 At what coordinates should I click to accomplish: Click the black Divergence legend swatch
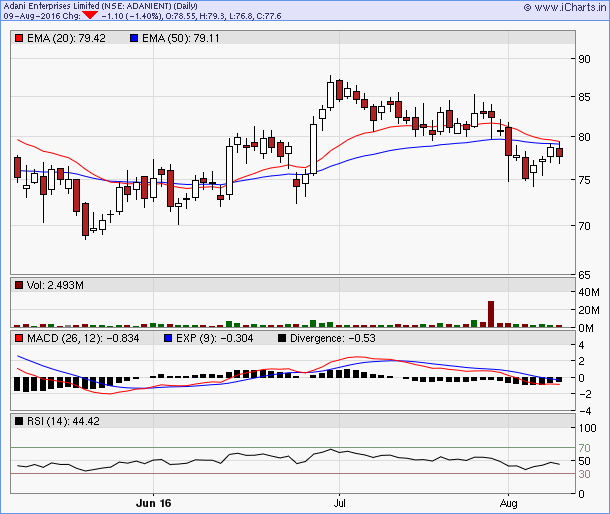point(282,338)
